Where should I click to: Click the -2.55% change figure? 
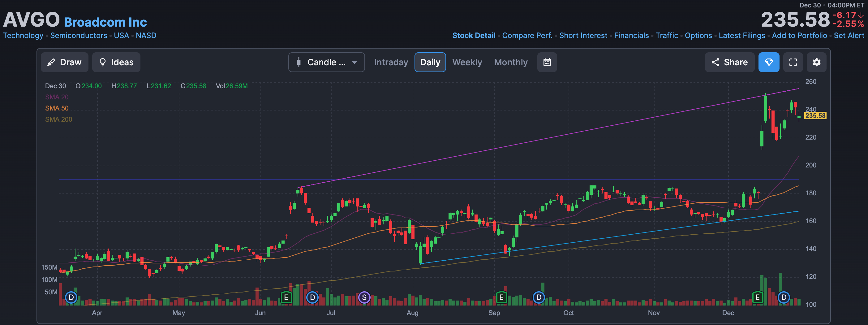pos(849,24)
